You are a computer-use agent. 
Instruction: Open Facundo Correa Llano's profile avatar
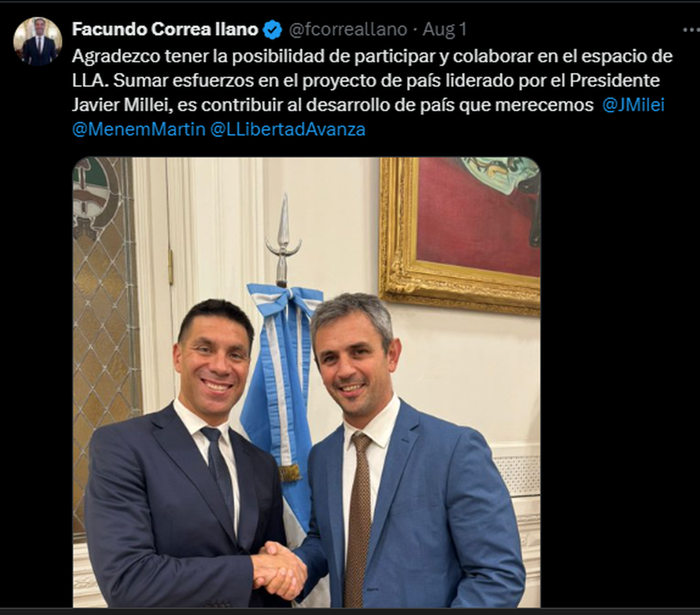[38, 41]
